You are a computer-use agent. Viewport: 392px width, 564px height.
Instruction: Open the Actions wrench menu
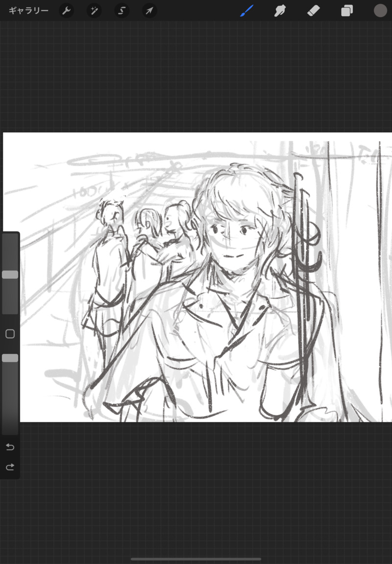pos(66,11)
